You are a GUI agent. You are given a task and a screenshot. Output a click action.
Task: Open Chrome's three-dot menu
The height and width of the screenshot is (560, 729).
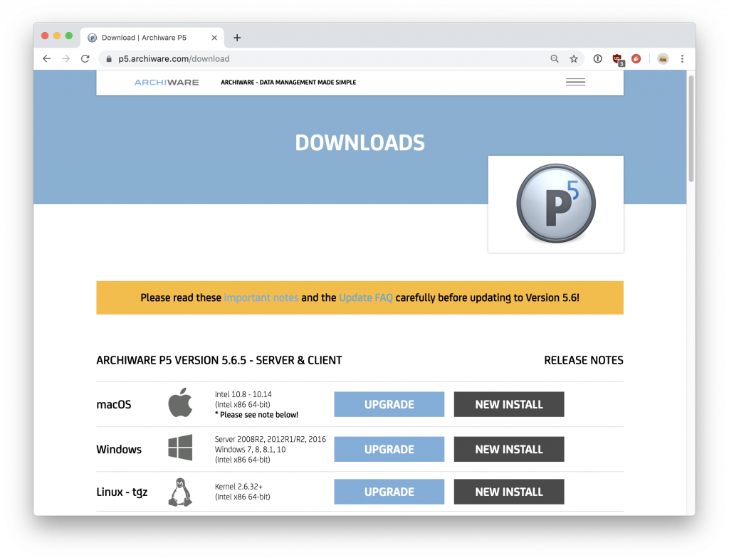point(682,58)
